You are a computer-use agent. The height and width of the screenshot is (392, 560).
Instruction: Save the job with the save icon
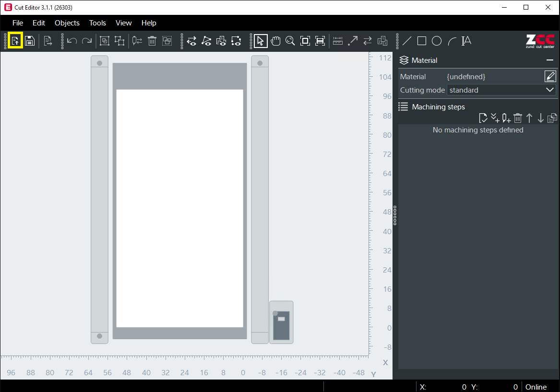[29, 41]
